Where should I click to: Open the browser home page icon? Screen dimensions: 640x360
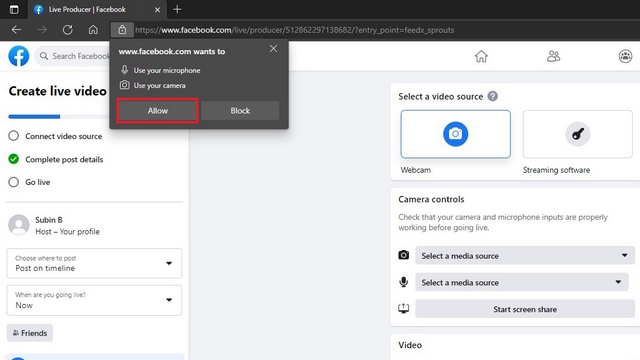point(93,30)
